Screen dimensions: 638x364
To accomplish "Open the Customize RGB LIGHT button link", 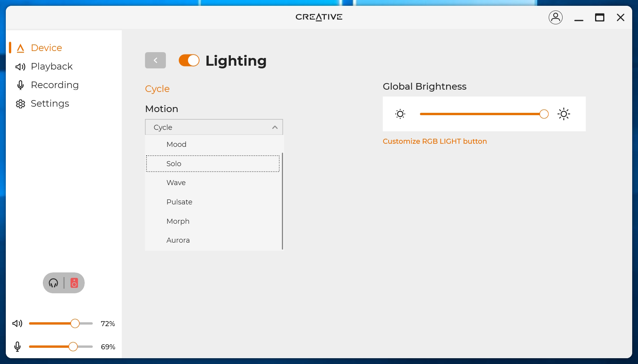I will 435,141.
